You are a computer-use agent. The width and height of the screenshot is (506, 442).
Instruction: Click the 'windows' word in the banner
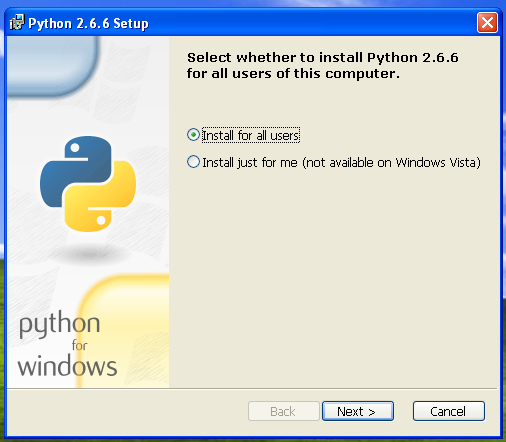coord(68,365)
